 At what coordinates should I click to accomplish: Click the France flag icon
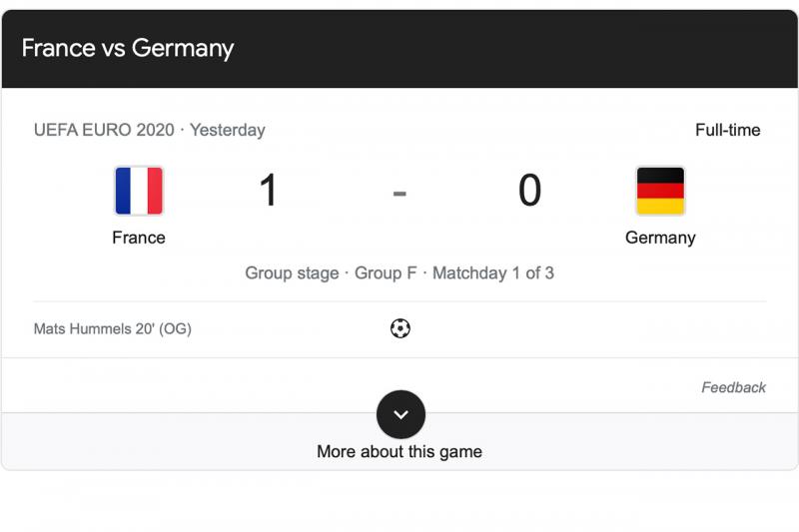139,191
